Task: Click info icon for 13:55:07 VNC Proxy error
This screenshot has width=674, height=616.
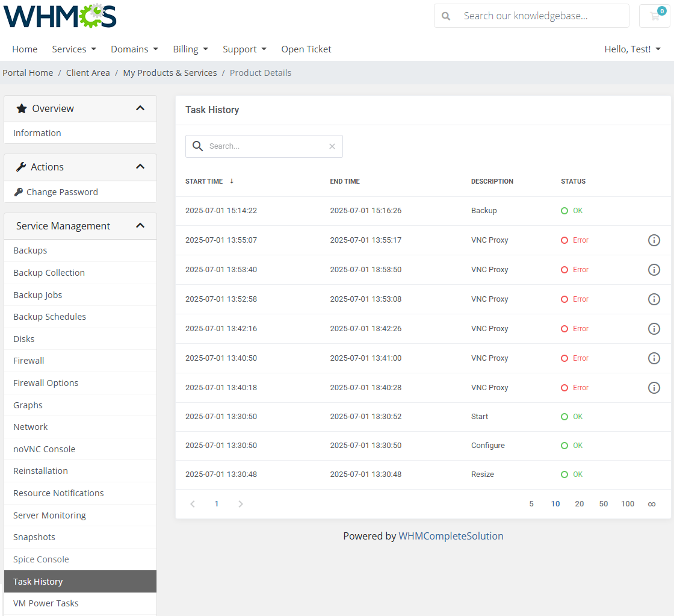Action: [654, 240]
